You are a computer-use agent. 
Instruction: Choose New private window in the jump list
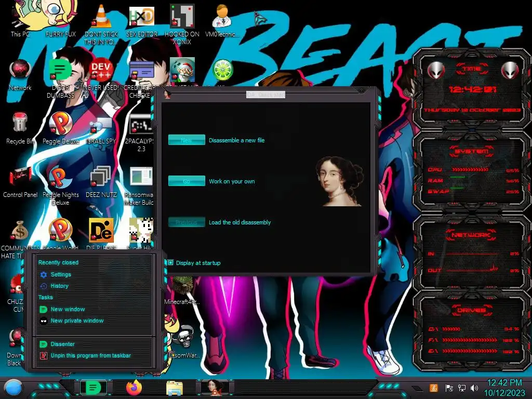click(x=77, y=321)
